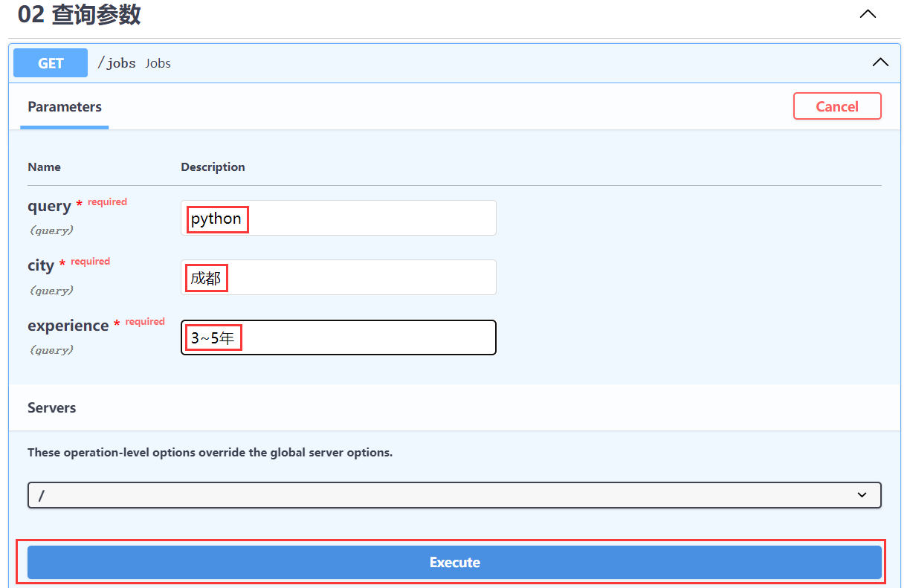Click the /jobs endpoint path
Screen dimensions: 910x588
(x=117, y=63)
